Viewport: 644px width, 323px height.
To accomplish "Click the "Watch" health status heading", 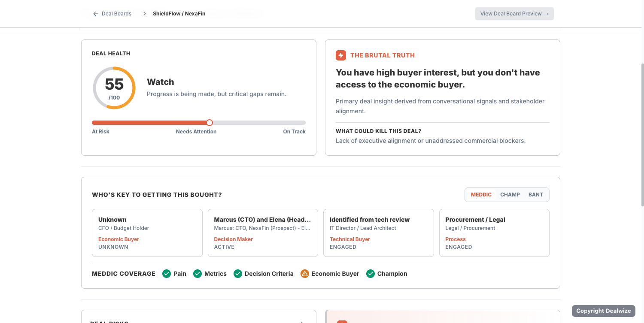I will point(161,82).
